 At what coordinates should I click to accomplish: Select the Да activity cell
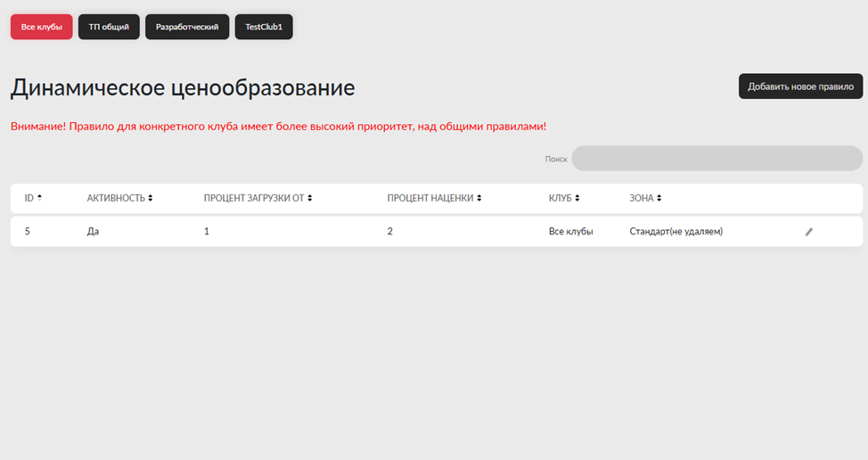(94, 232)
